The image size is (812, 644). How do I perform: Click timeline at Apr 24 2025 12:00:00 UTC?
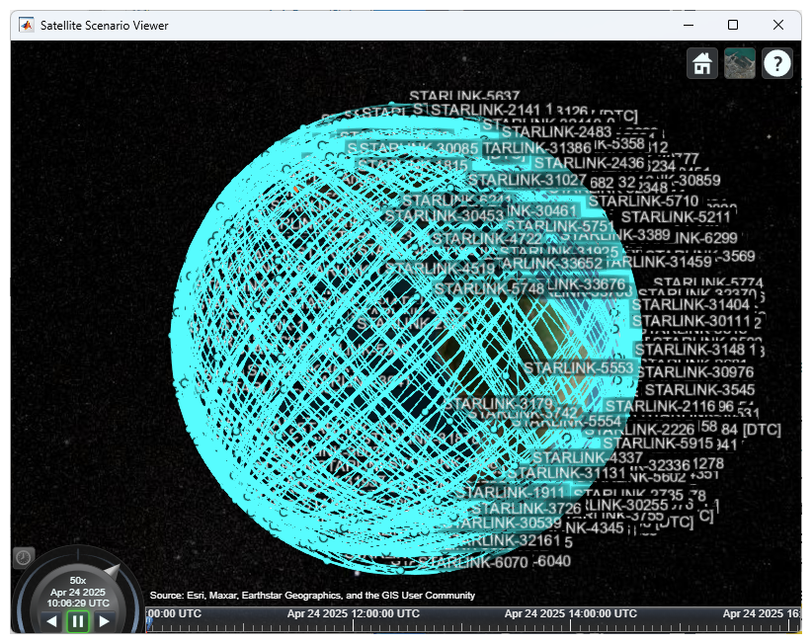[x=354, y=613]
